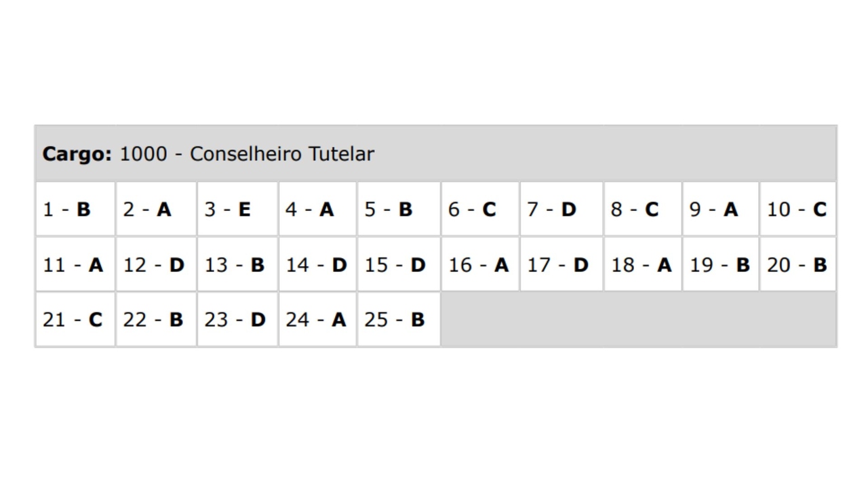Screen dimensions: 868x488
Task: Click answer cell 10 - C
Action: click(797, 209)
